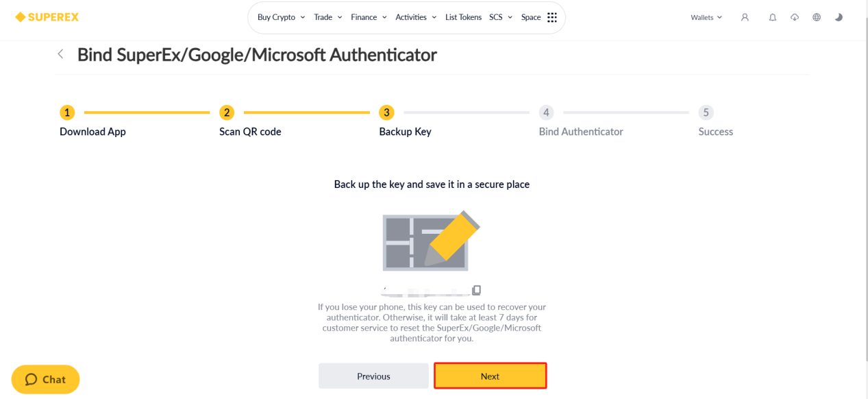Open the Activities menu

(x=416, y=17)
